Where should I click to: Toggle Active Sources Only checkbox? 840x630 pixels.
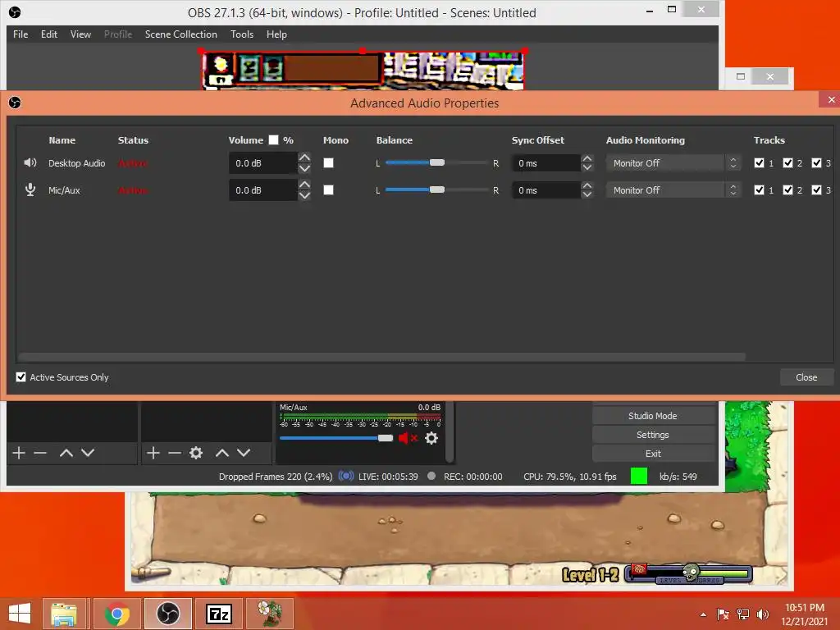[x=21, y=377]
